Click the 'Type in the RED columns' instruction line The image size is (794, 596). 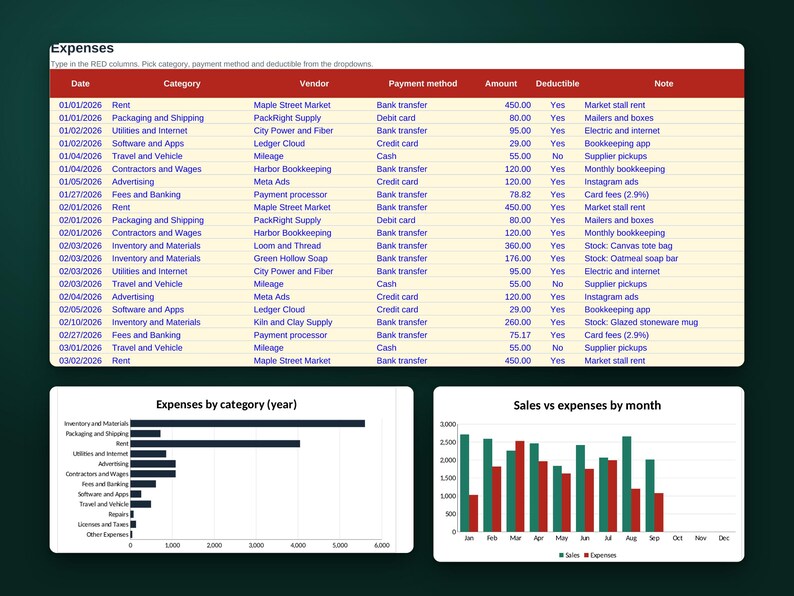point(212,64)
